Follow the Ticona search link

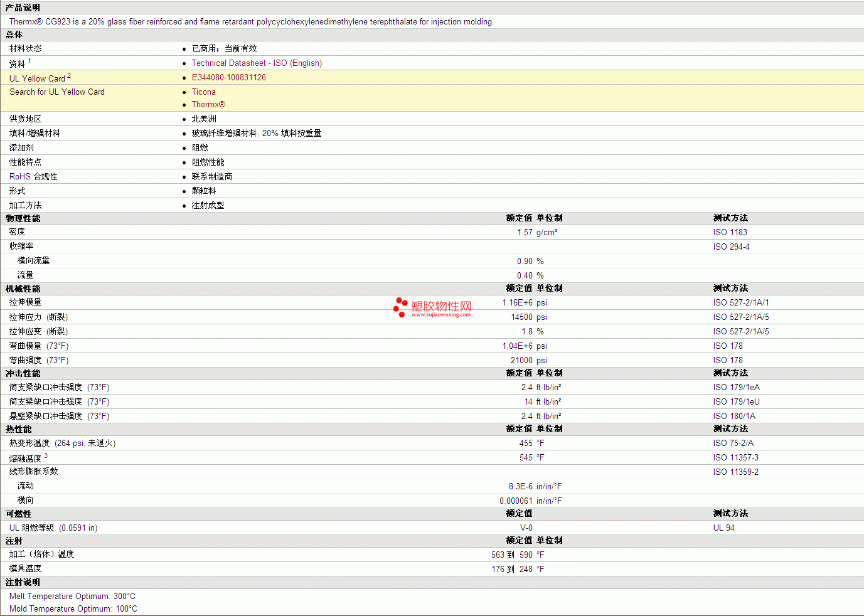click(x=204, y=92)
